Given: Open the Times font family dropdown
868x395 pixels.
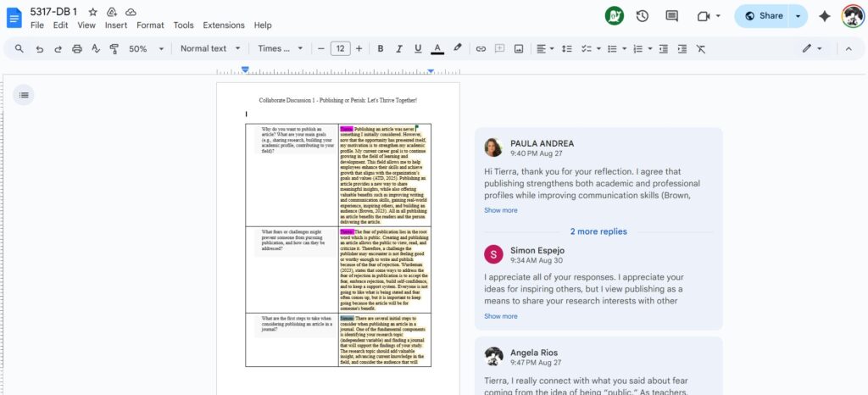Looking at the screenshot, I should coord(280,49).
